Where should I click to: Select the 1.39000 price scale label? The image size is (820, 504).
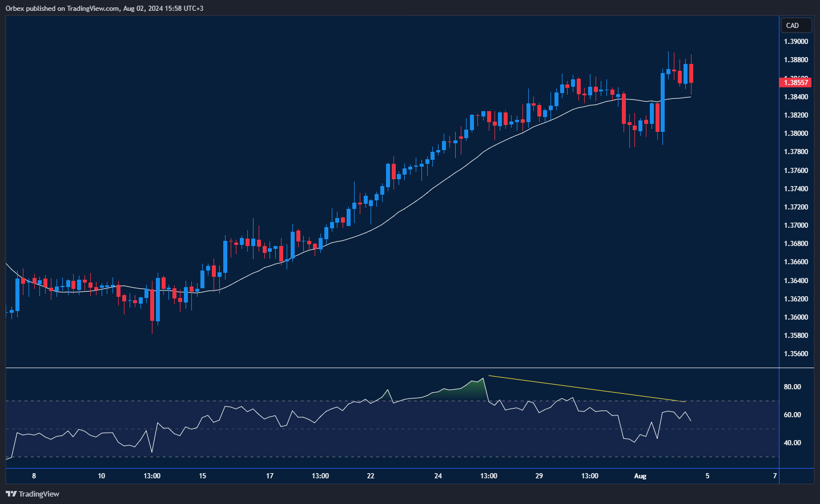click(795, 42)
